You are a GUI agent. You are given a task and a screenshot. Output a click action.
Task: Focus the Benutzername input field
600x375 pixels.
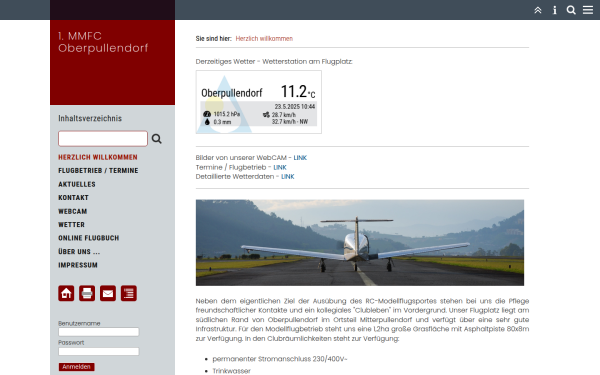click(x=99, y=332)
